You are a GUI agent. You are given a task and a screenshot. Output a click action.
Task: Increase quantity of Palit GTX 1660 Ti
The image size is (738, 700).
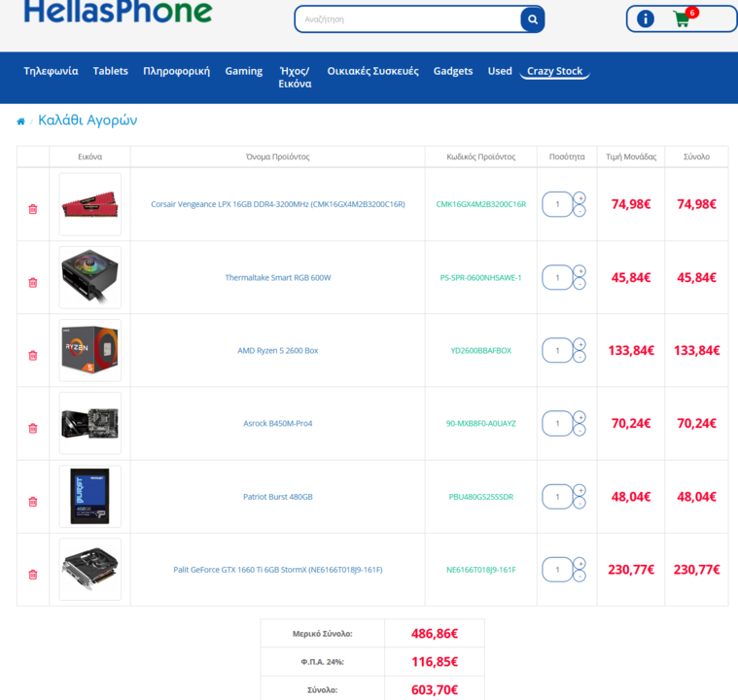[x=580, y=564]
